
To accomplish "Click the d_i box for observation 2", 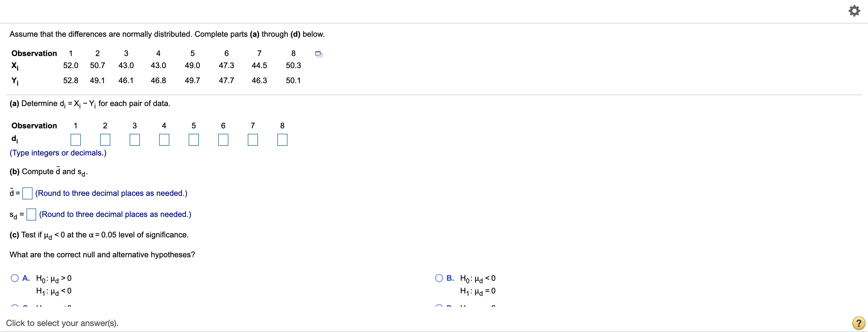I will tap(105, 140).
